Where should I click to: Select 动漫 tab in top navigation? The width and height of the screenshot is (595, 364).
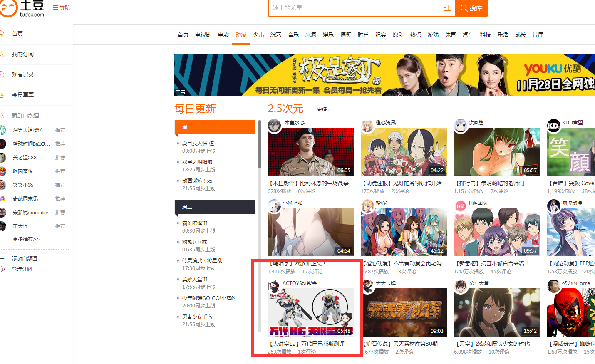point(241,35)
